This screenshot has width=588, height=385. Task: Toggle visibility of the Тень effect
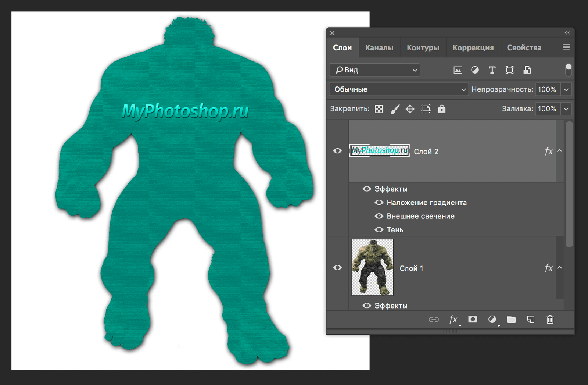click(379, 230)
